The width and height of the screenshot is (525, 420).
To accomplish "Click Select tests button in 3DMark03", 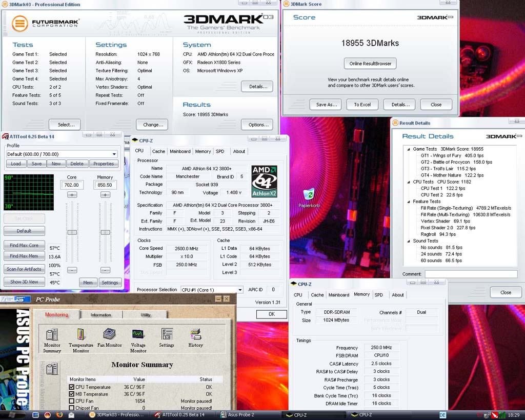I will [65, 125].
